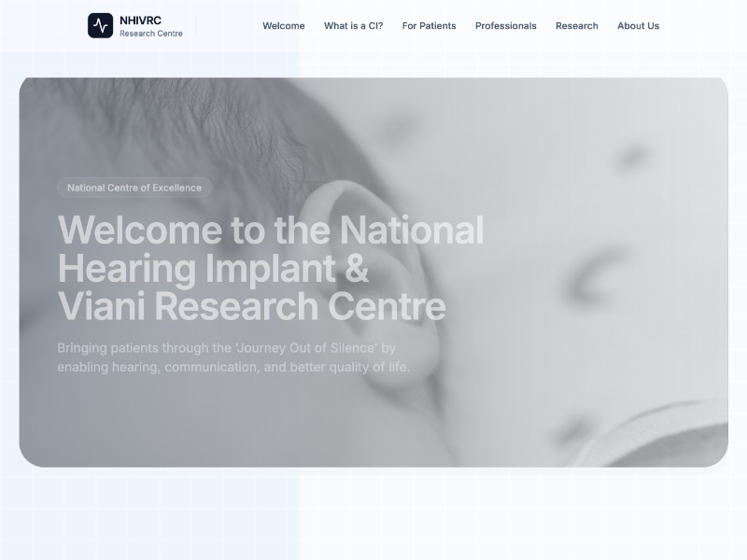Click the NHIVRC site name text
Image resolution: width=747 pixels, height=560 pixels.
click(141, 21)
